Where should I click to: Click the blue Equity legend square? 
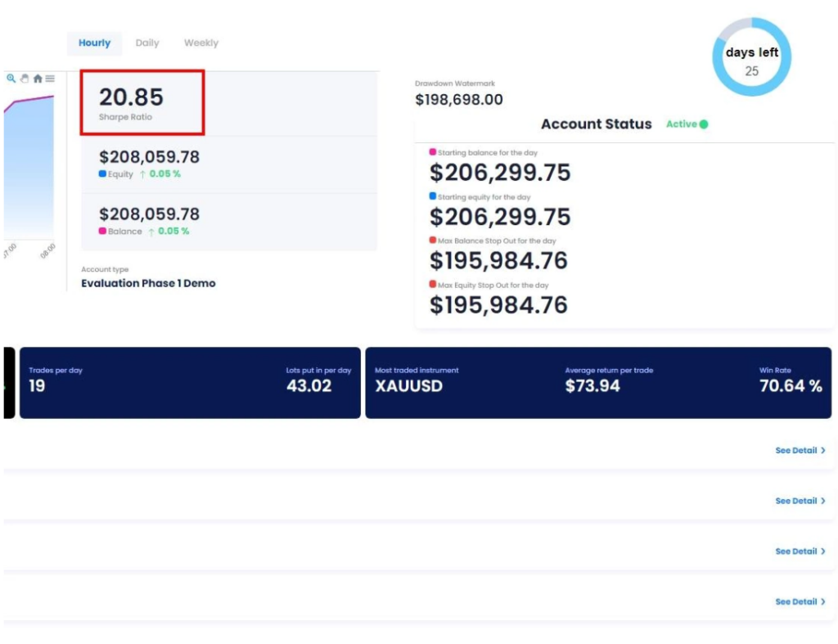(x=102, y=173)
